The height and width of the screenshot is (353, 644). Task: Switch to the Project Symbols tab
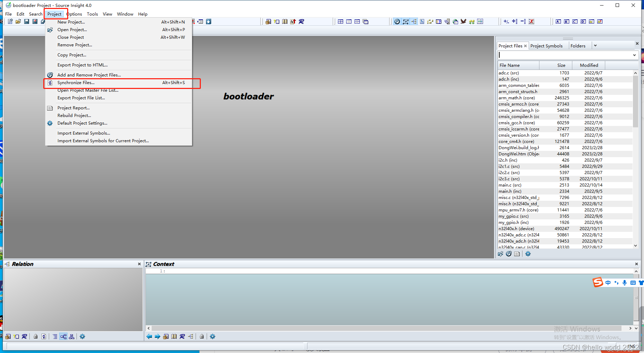click(546, 46)
